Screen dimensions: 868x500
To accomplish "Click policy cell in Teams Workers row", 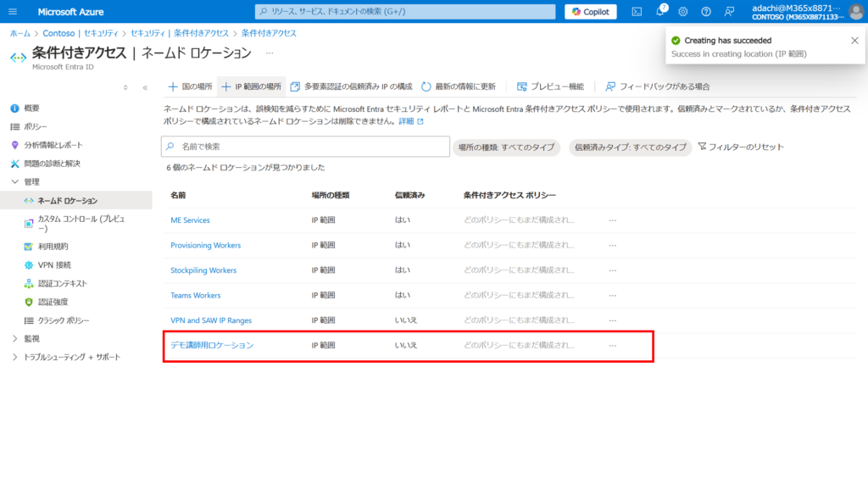I will [520, 295].
